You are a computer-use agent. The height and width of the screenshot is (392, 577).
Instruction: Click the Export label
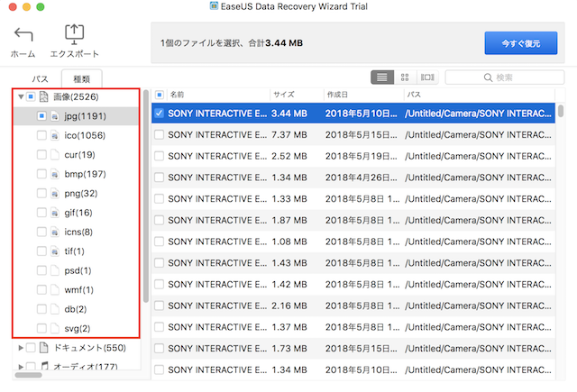(x=74, y=54)
